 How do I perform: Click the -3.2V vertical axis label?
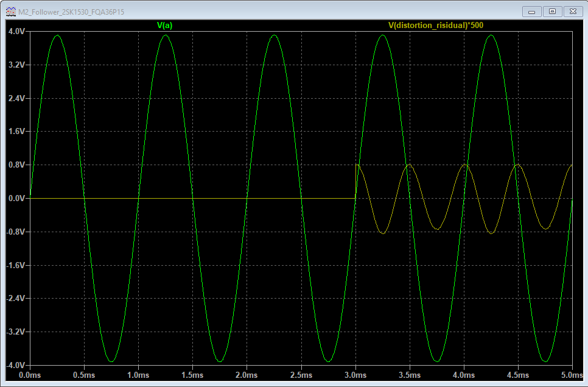click(x=16, y=332)
